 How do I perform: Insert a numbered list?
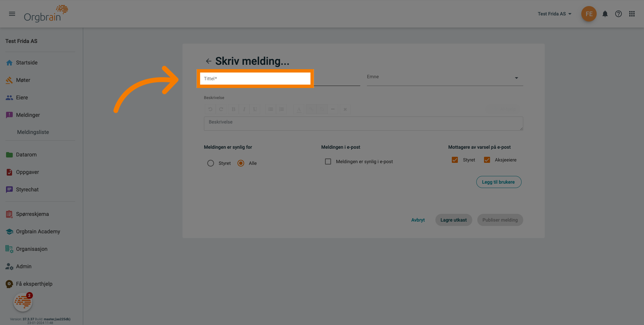281,109
